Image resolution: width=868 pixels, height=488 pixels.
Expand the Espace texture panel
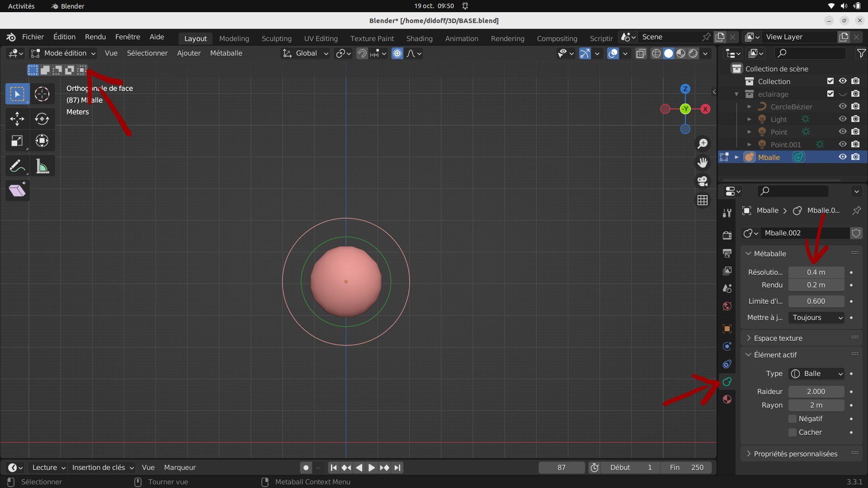click(778, 338)
